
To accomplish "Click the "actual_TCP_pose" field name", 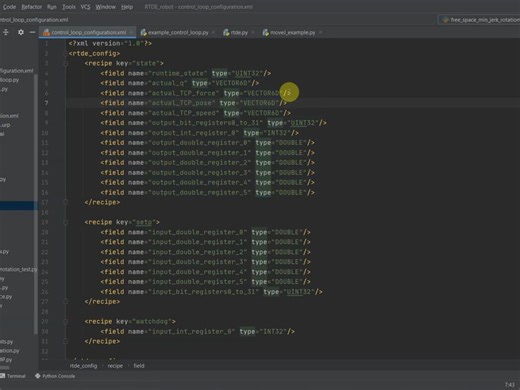I will tap(182, 103).
